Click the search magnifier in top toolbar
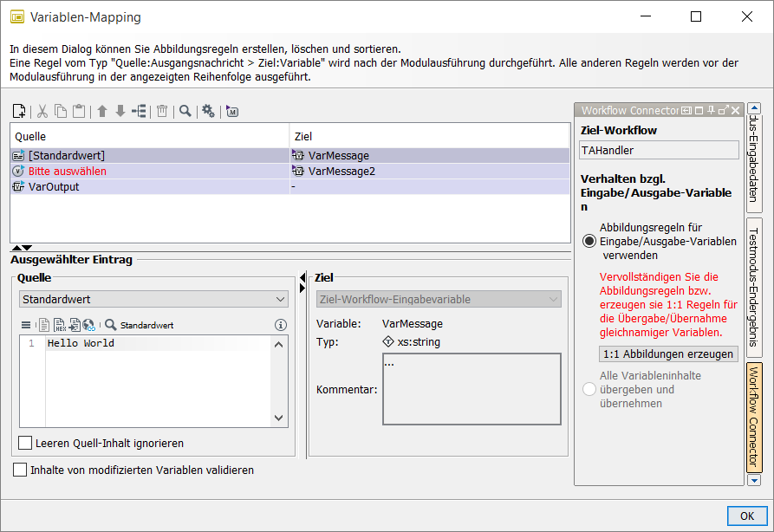This screenshot has width=774, height=532. [x=185, y=111]
